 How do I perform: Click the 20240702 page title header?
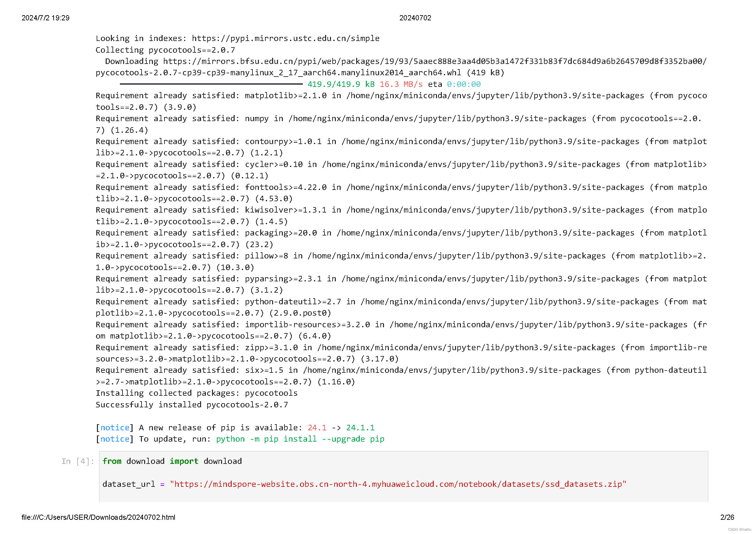click(x=415, y=18)
